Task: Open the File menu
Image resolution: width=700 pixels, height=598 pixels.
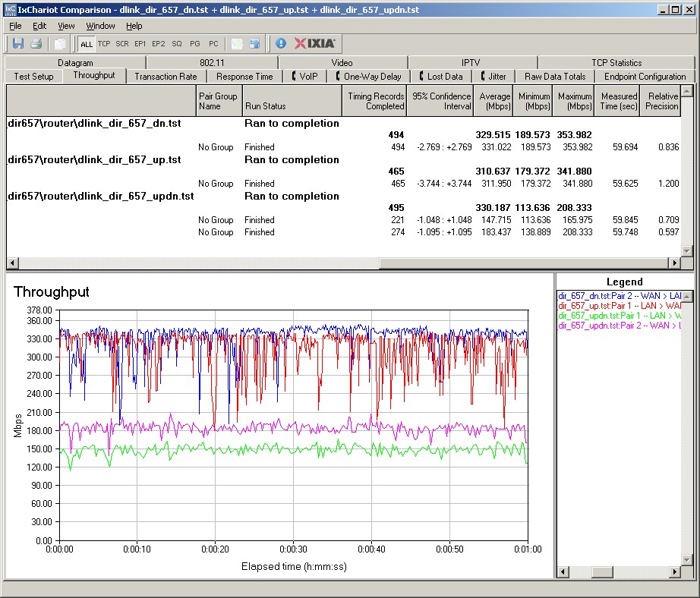Action: [x=15, y=26]
